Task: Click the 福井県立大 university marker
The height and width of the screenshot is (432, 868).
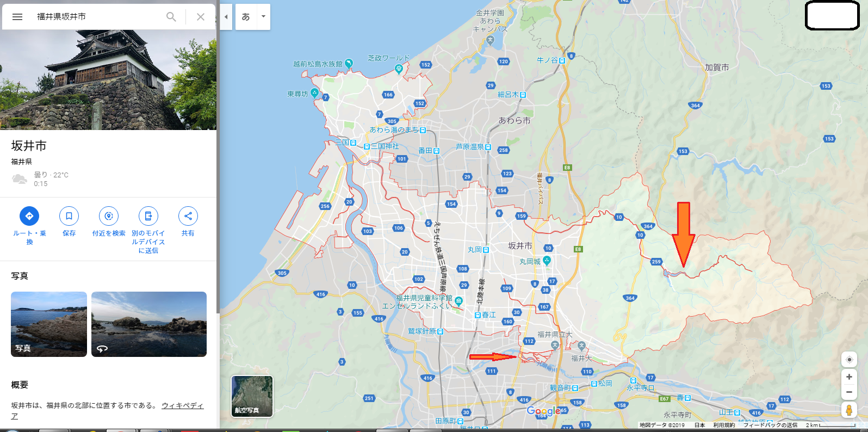Action: pyautogui.click(x=555, y=345)
